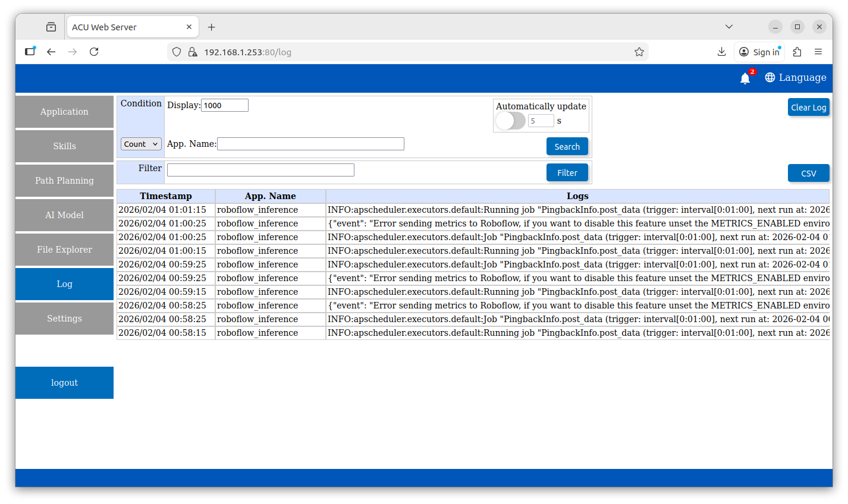Click the Clear Log button
848x504 pixels.
808,107
